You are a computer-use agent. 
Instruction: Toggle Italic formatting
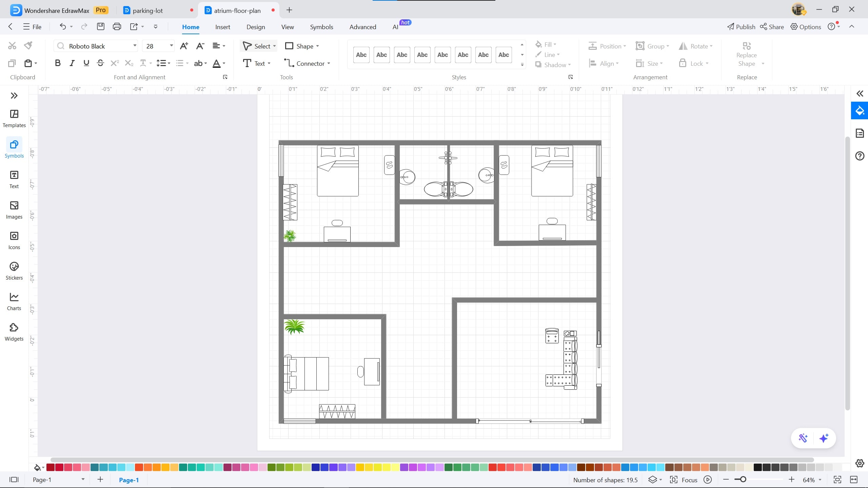tap(72, 63)
